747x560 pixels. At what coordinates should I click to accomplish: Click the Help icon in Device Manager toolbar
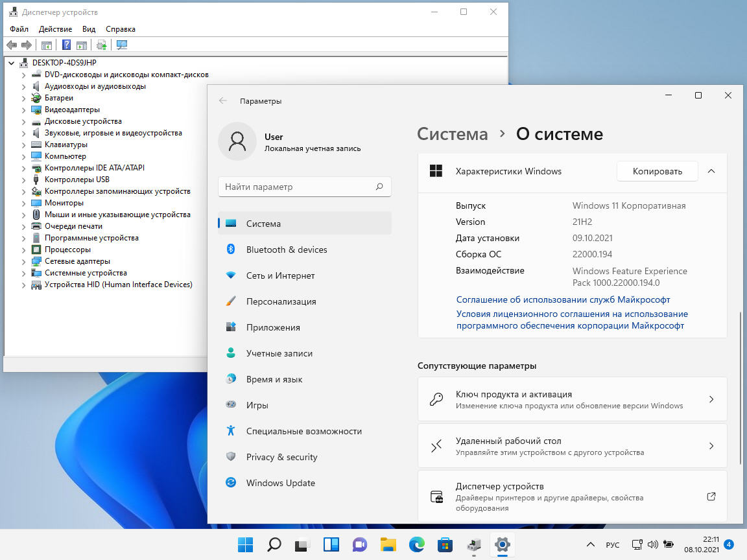[66, 45]
